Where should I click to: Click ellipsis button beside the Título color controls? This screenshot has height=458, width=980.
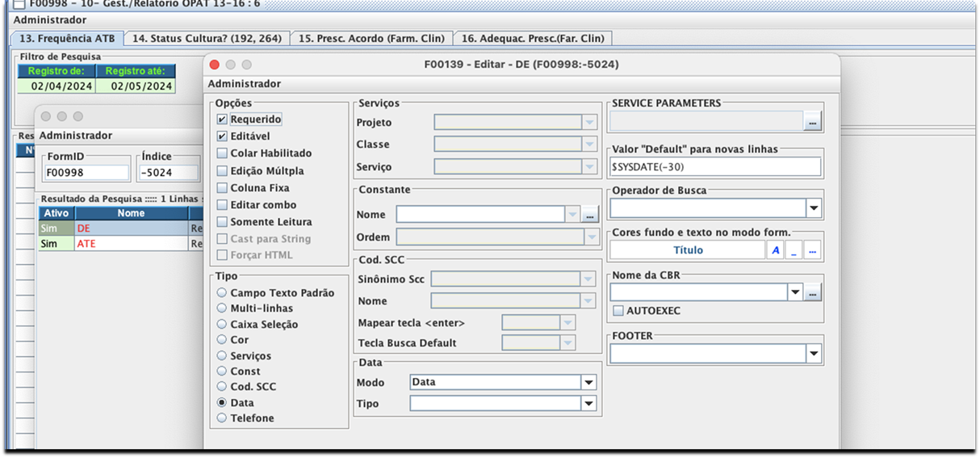click(812, 250)
